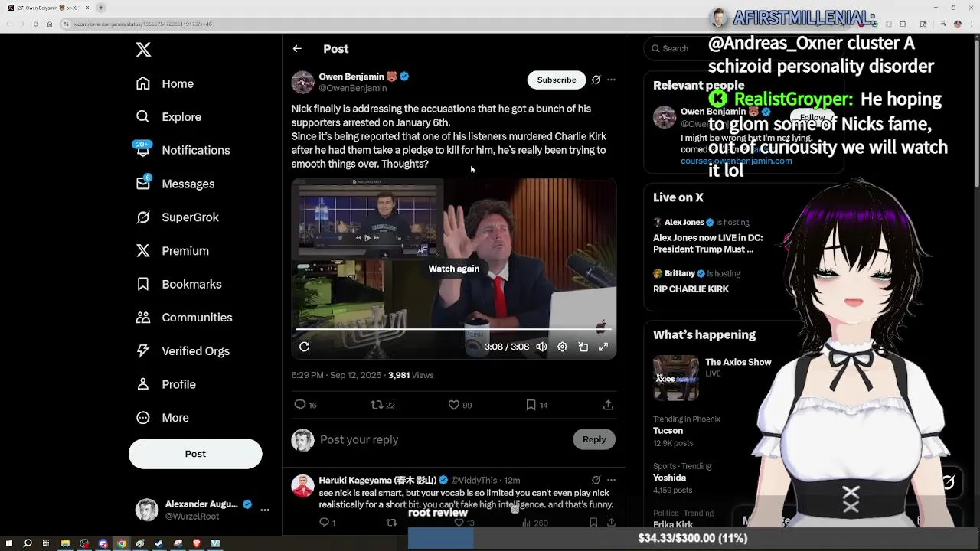The width and height of the screenshot is (980, 551).
Task: Open Profile in the sidebar
Action: 165,384
